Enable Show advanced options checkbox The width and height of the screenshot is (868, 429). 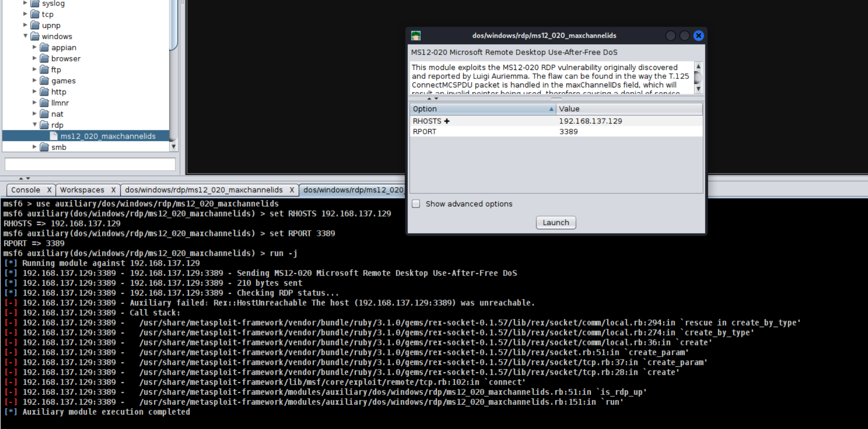coord(416,204)
